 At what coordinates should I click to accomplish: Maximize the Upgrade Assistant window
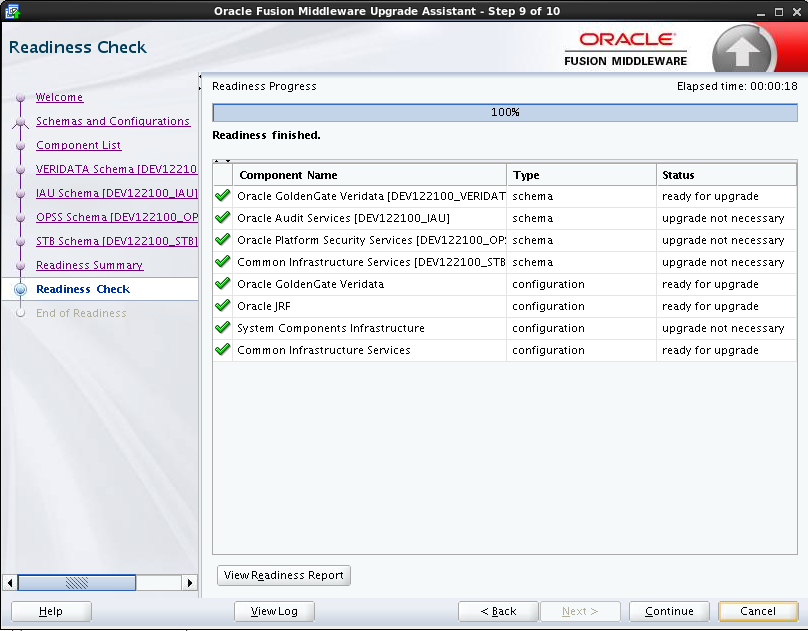coord(779,12)
